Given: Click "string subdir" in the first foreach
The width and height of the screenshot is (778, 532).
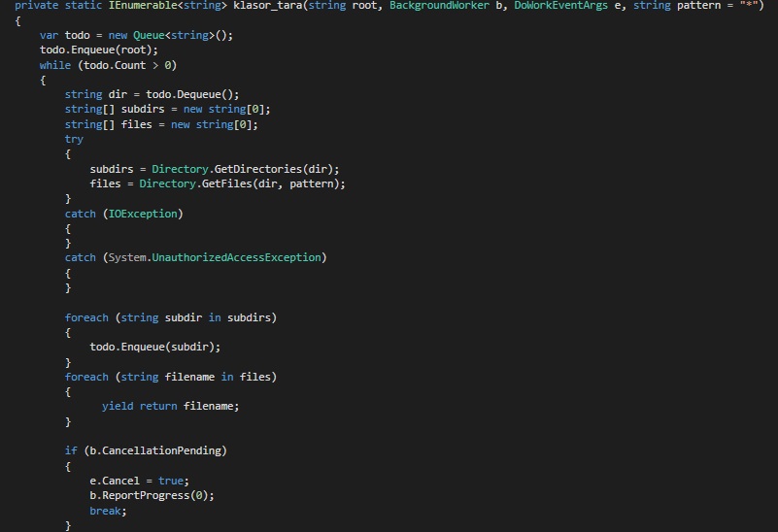Looking at the screenshot, I should click(x=161, y=317).
